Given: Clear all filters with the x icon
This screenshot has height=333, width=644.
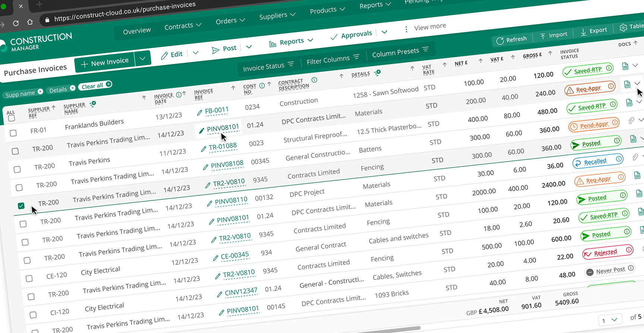Looking at the screenshot, I should [108, 84].
